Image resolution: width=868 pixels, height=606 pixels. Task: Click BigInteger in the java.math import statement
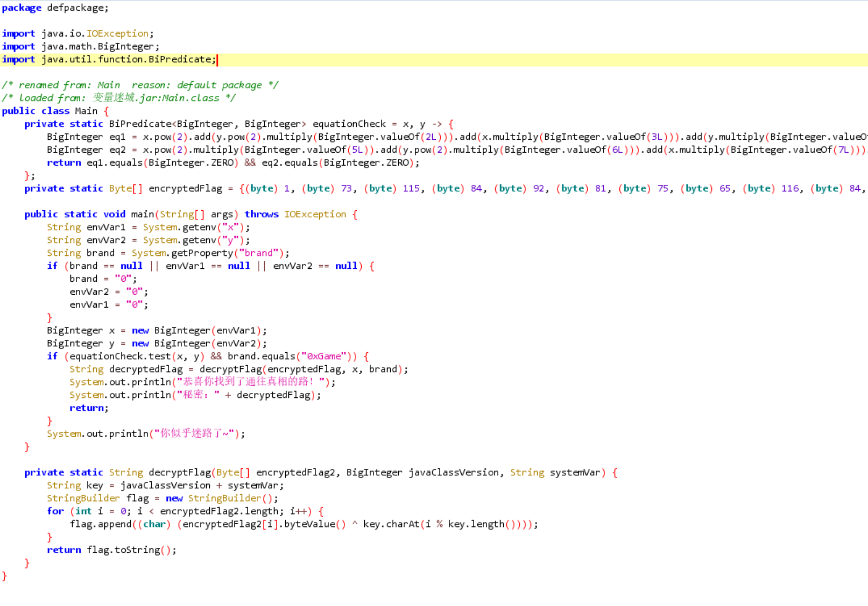coord(125,46)
